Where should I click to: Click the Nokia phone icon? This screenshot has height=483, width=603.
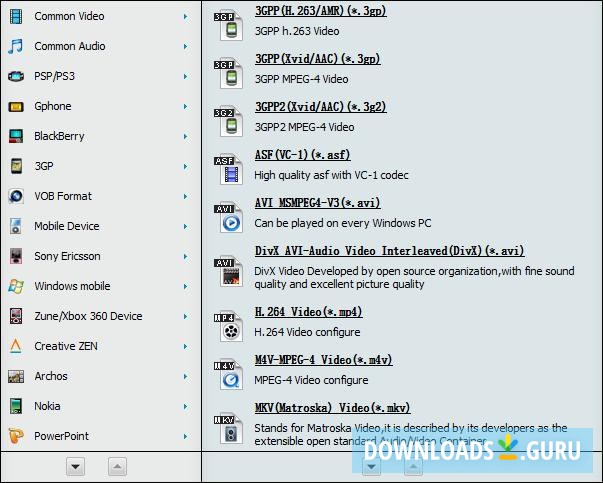click(x=16, y=406)
